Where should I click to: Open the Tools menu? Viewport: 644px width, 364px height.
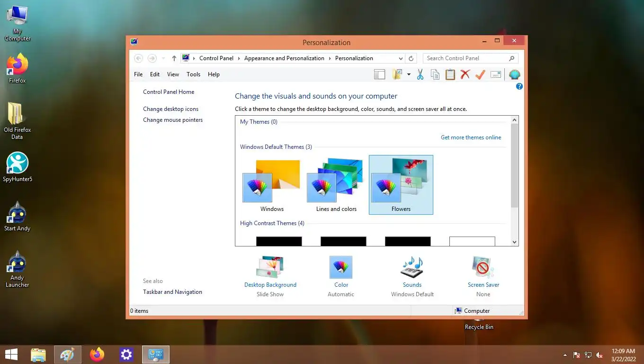[193, 74]
